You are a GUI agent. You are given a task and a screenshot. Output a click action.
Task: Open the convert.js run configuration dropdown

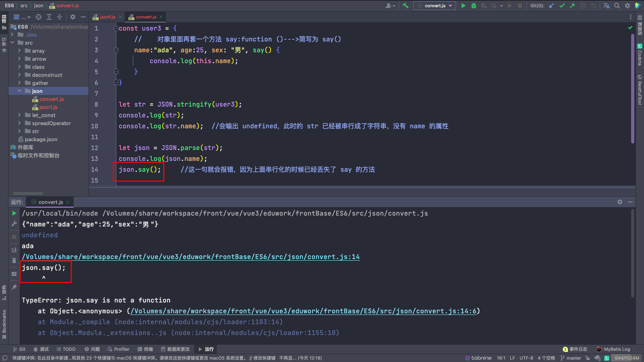pyautogui.click(x=435, y=6)
